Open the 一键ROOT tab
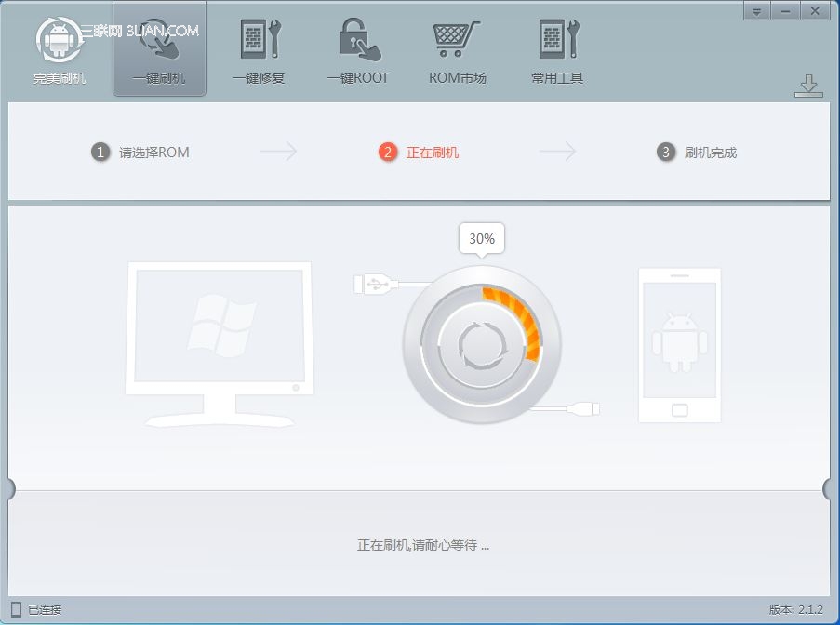This screenshot has width=840, height=625. tap(358, 51)
